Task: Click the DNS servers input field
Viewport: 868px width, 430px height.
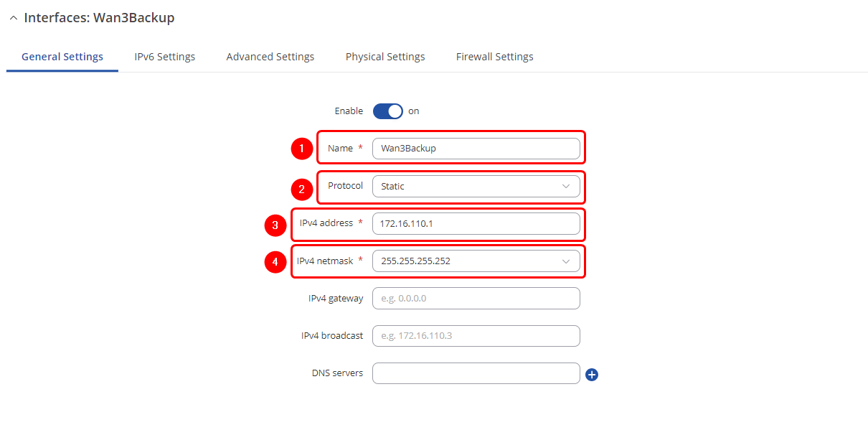Action: point(476,373)
